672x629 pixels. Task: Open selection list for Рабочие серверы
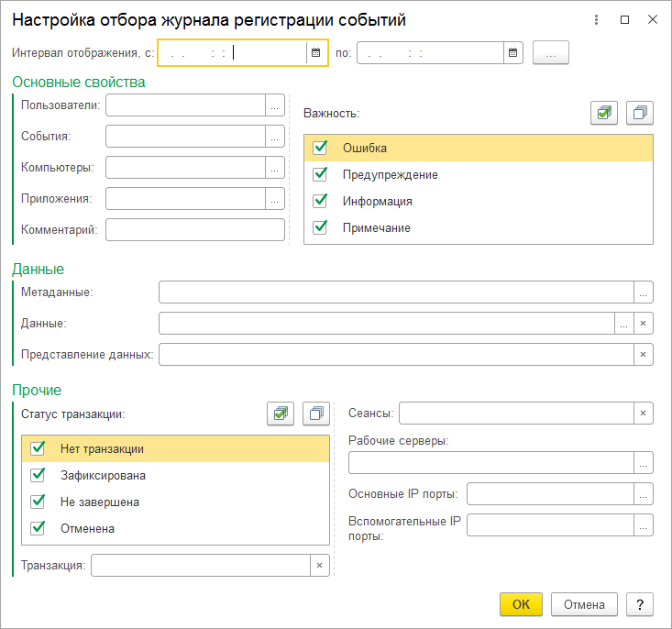[x=643, y=463]
